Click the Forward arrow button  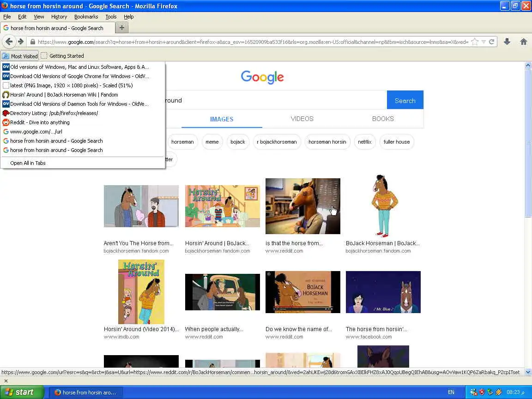point(21,42)
